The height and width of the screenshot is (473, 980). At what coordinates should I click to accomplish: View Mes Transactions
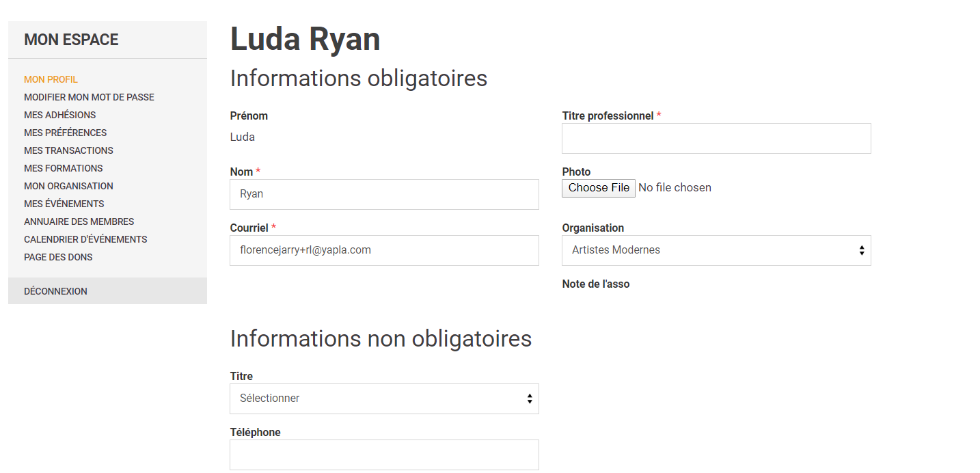click(68, 150)
